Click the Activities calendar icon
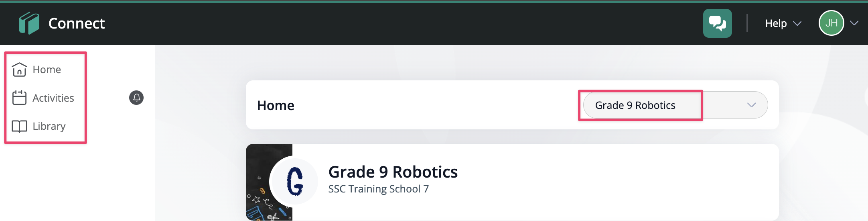Viewport: 868px width, 221px height. click(19, 98)
